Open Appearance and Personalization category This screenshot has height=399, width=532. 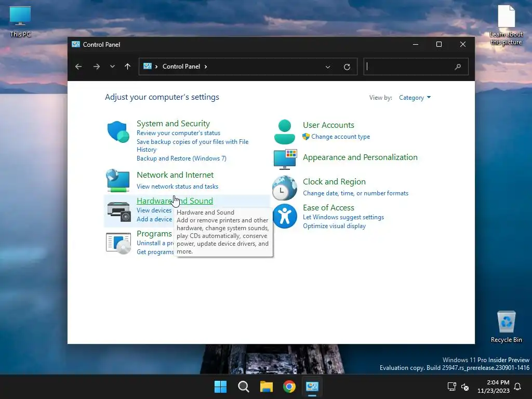[360, 157]
